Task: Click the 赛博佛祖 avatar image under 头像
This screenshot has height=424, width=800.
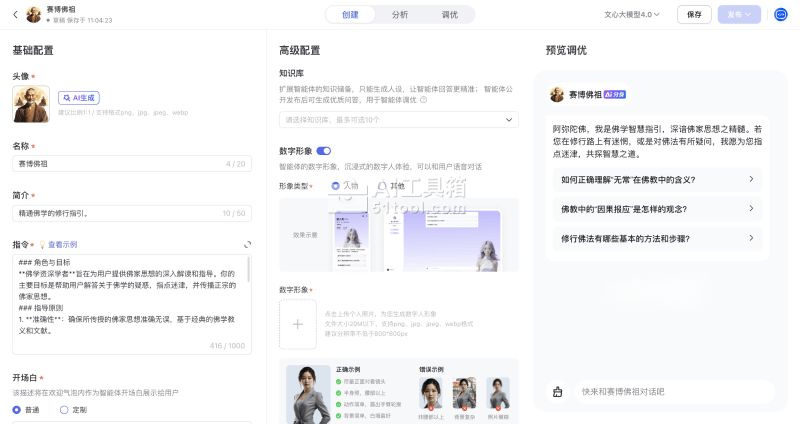Action: [x=31, y=104]
